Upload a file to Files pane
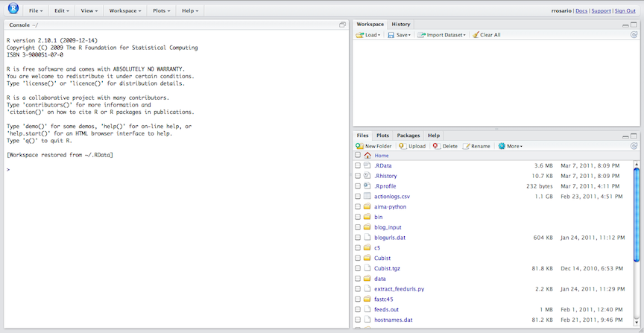The image size is (644, 333). click(412, 146)
